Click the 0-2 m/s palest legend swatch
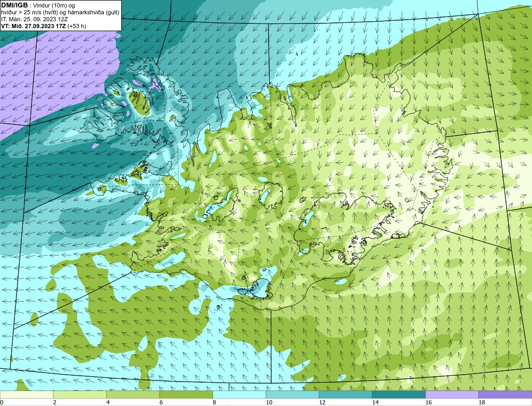532x406 pixels. (x=27, y=394)
